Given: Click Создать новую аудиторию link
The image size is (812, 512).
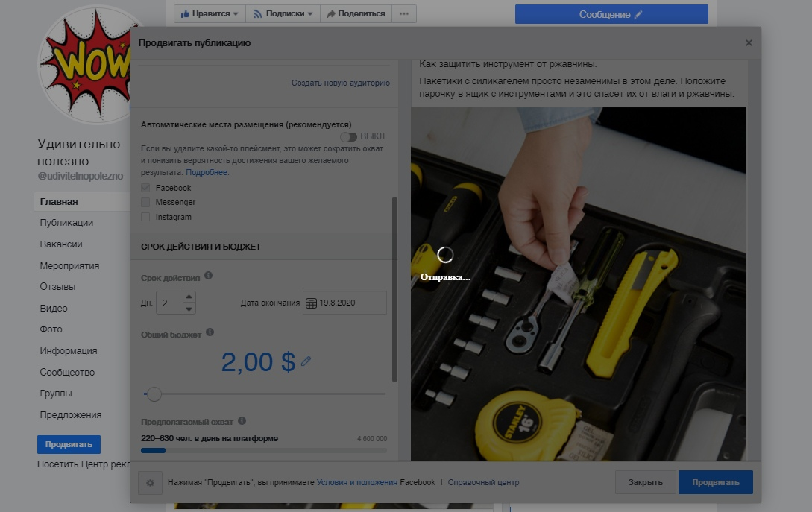Looking at the screenshot, I should pyautogui.click(x=340, y=83).
